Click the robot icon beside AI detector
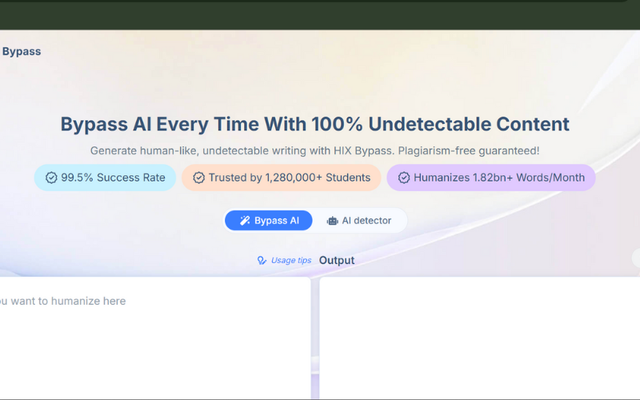 332,221
